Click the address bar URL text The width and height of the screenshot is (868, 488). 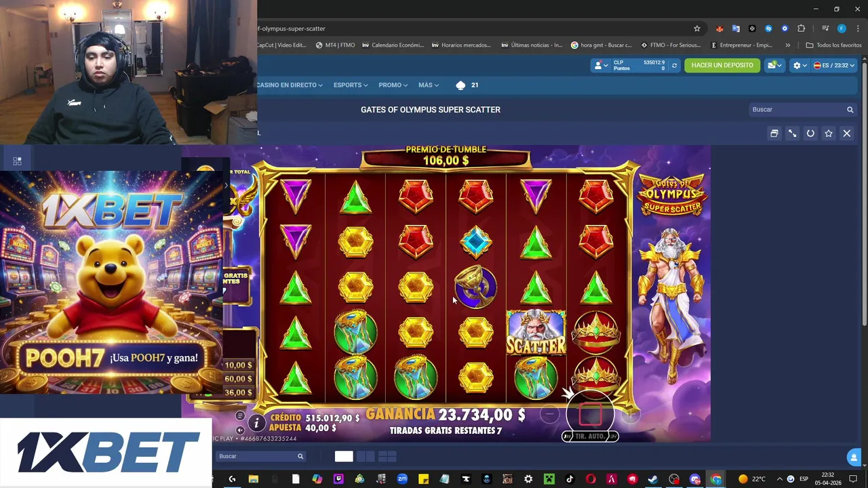293,28
